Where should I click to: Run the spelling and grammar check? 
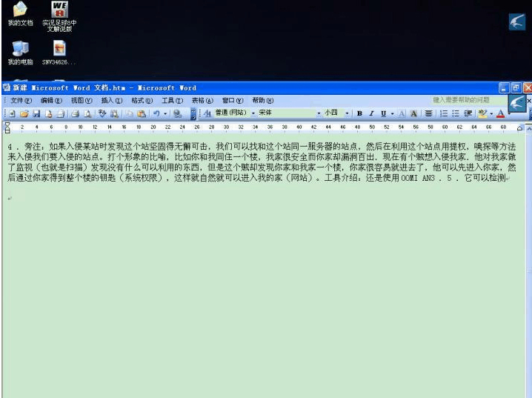102,113
